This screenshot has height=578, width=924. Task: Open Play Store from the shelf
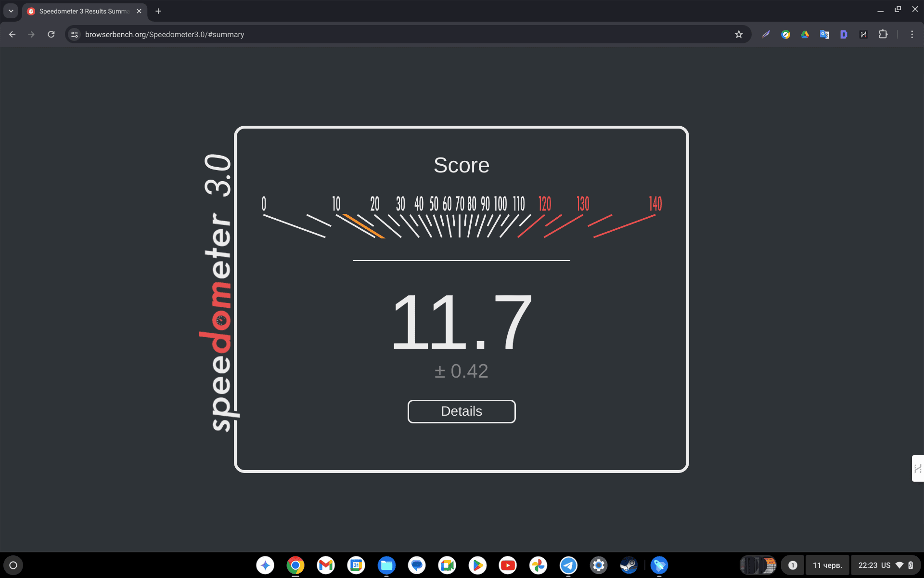(x=477, y=565)
